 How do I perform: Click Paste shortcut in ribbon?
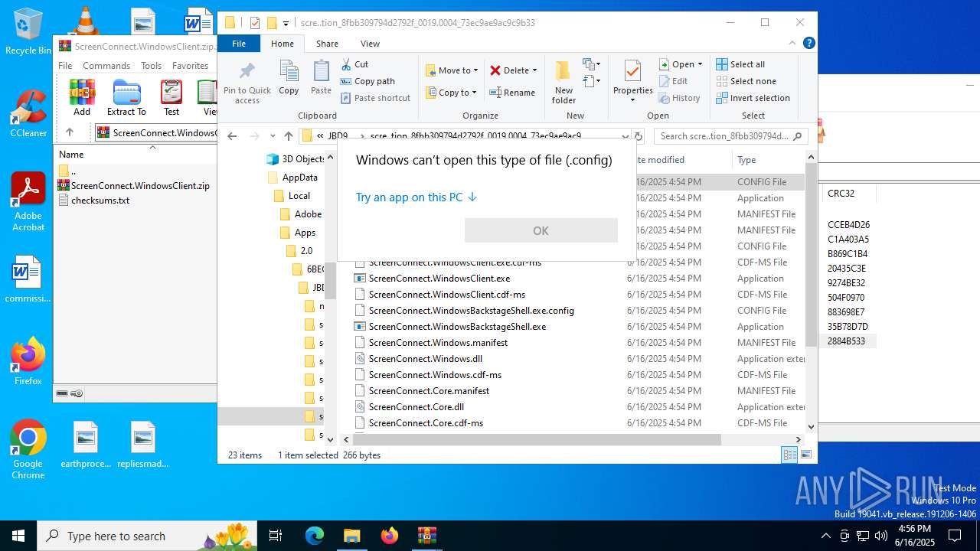pos(375,98)
